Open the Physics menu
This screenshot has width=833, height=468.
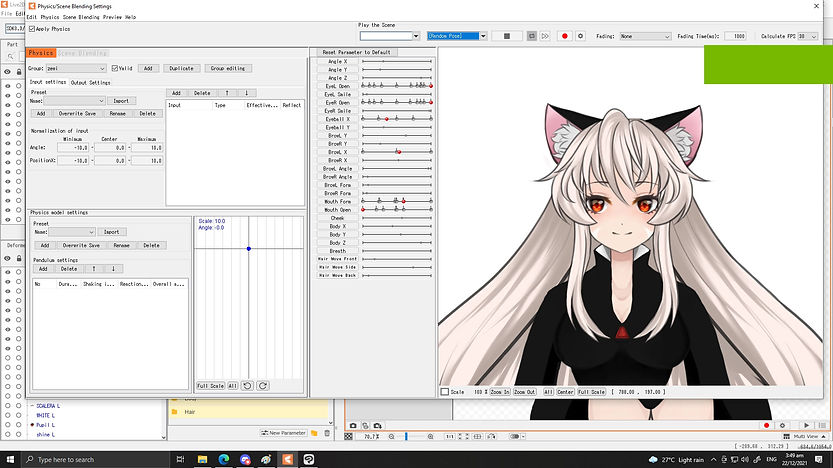[50, 17]
